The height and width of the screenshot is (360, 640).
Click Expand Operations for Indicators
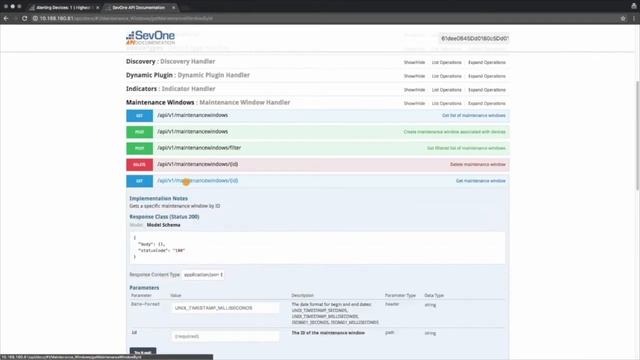[x=487, y=90]
